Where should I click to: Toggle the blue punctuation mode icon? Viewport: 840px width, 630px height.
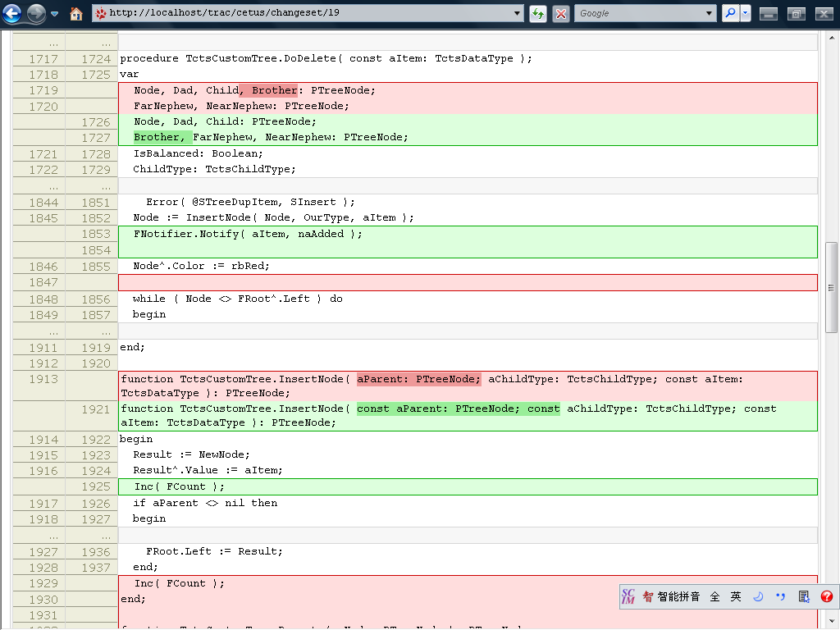(781, 597)
